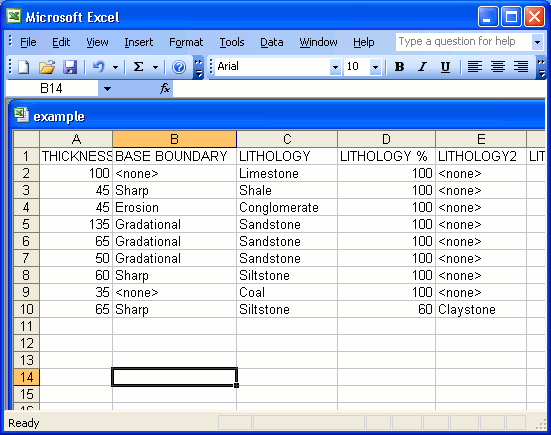This screenshot has width=551, height=435.
Task: Click the Type a question for help box
Action: point(463,41)
